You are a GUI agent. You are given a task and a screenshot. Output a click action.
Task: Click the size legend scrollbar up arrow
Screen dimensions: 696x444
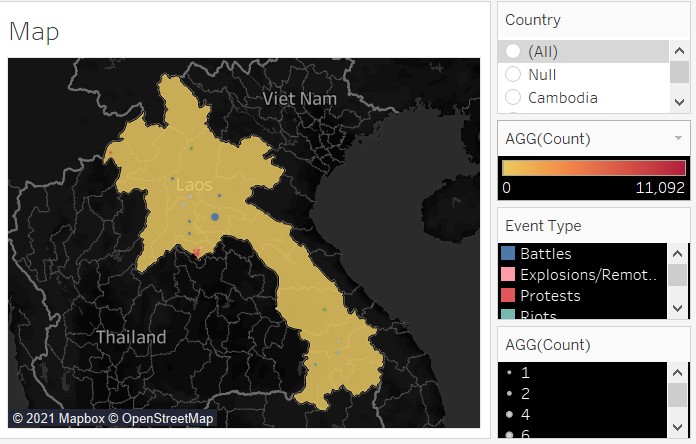pos(679,371)
